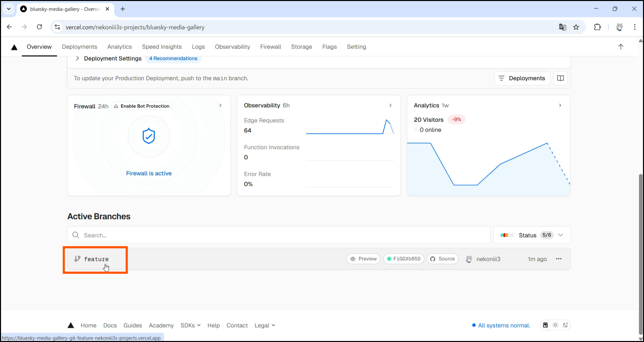Open the Preview button for the feature branch
Screen dimensions: 644x342
click(363, 259)
